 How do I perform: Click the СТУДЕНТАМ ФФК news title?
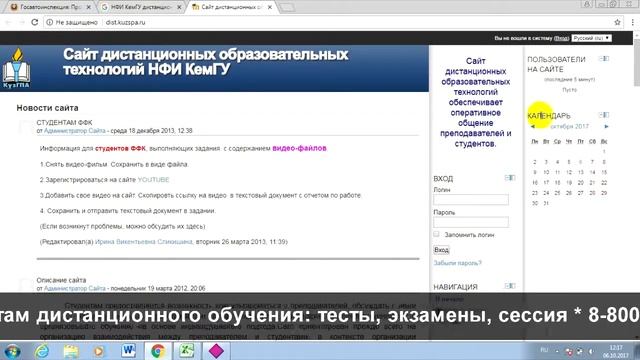(x=64, y=122)
